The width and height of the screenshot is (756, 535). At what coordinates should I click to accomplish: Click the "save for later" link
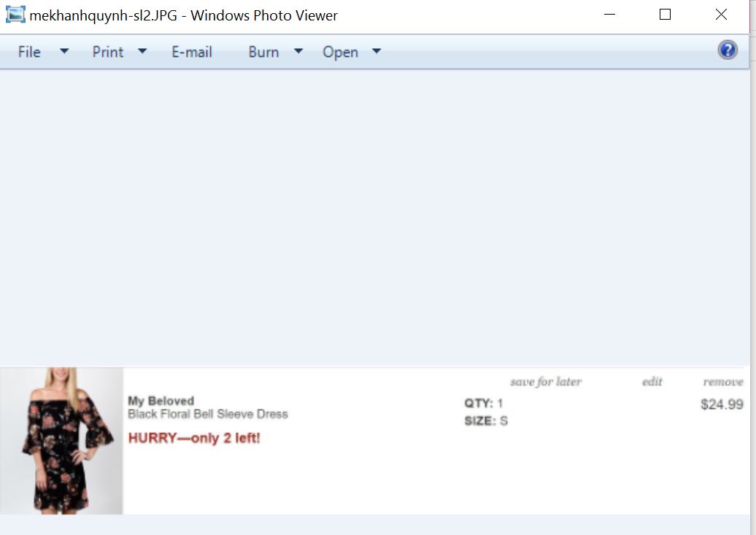tap(545, 382)
